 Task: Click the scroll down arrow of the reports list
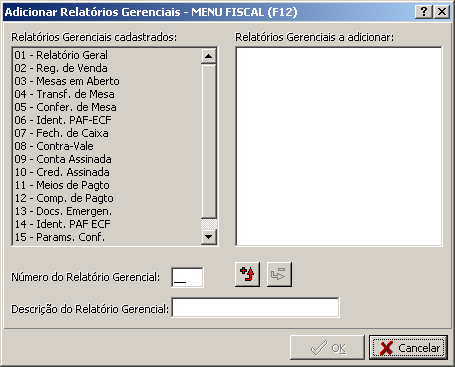coord(209,237)
